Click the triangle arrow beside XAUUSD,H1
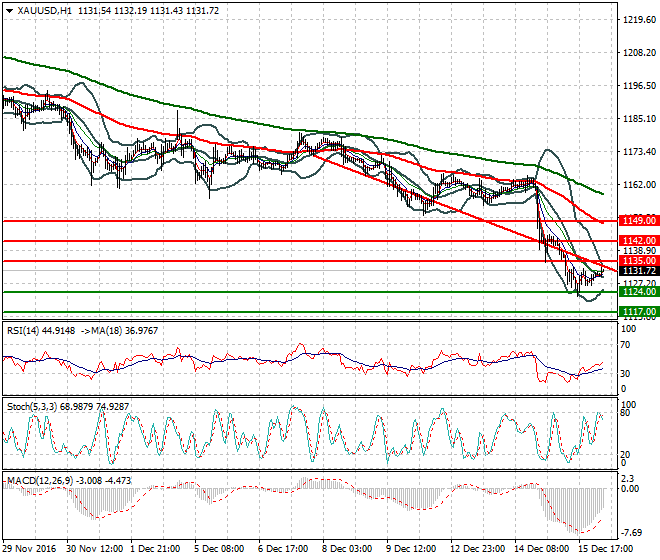This screenshot has height=560, width=660. (10, 11)
